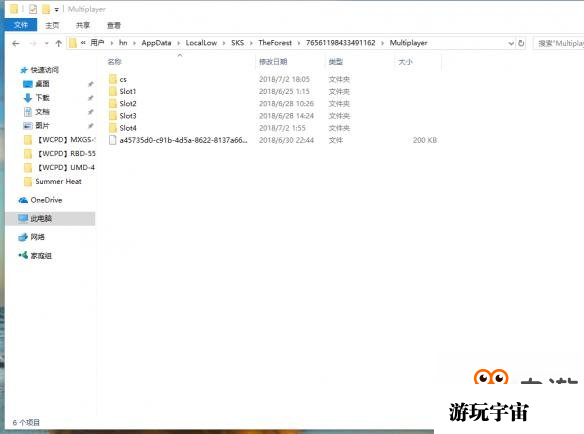The image size is (584, 434).
Task: Click the 76561198433491162 breadcrumb segment
Action: [x=340, y=43]
